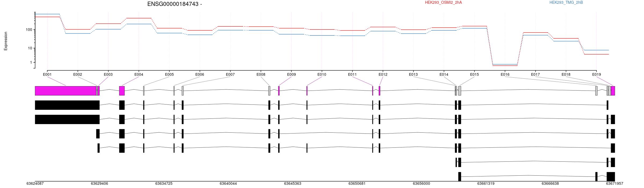Click the Expression y-axis title
Viewport: 644px width, 188px height.
coord(6,41)
